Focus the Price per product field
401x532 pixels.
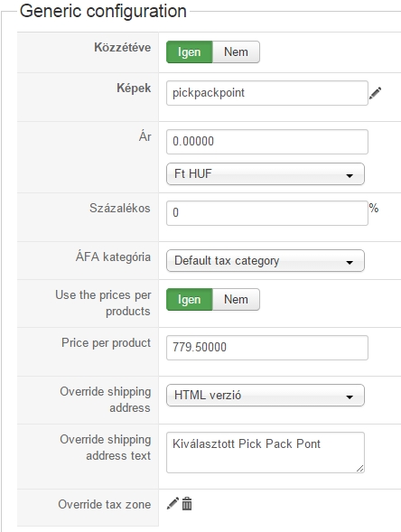point(267,348)
